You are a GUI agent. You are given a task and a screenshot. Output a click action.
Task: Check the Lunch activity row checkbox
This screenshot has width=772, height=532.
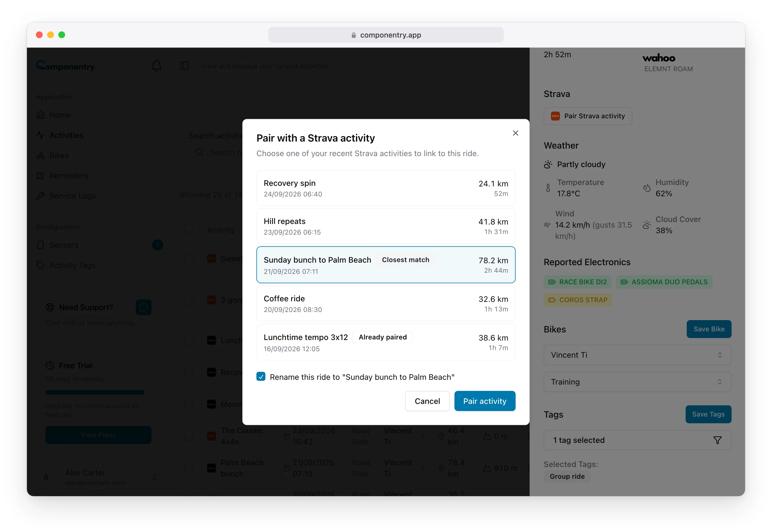(189, 340)
